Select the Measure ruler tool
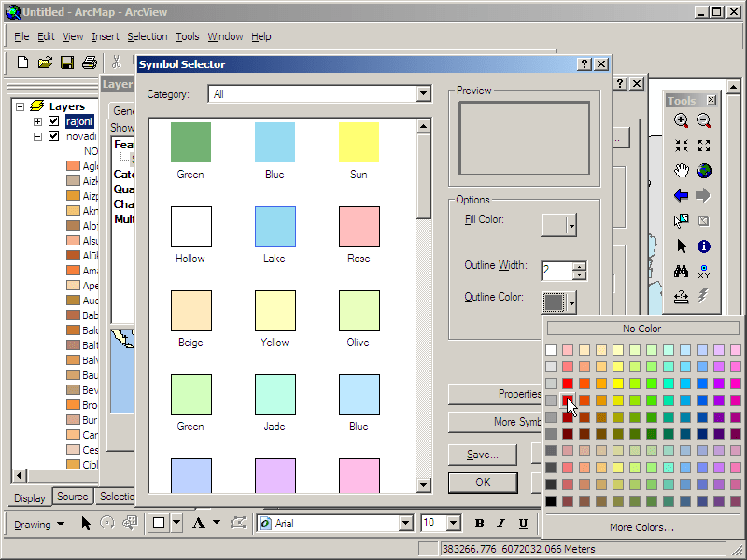Viewport: 747px width, 560px height. 682,297
